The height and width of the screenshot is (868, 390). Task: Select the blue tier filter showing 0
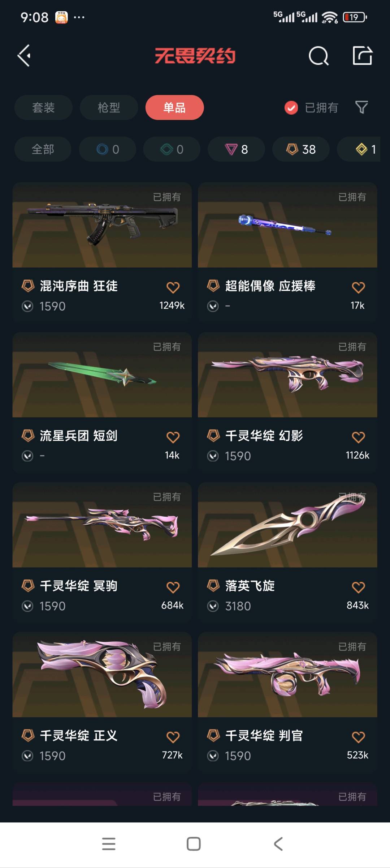coord(108,149)
